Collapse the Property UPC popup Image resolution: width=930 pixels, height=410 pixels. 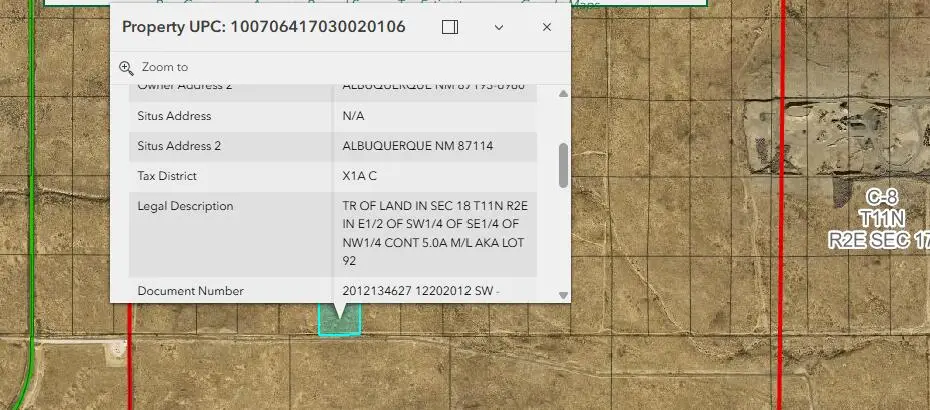499,27
